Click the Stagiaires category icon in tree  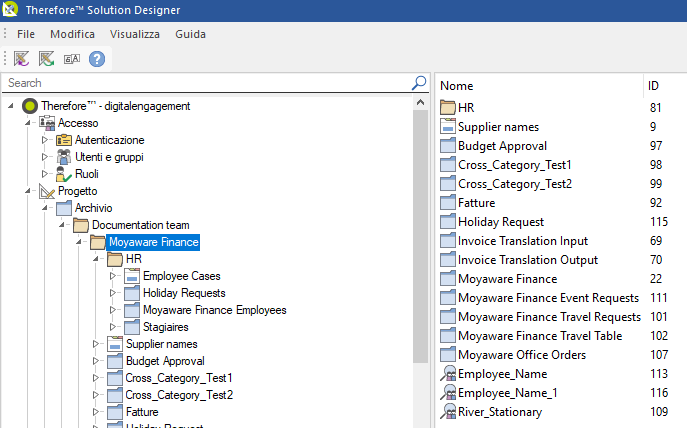[x=132, y=327]
